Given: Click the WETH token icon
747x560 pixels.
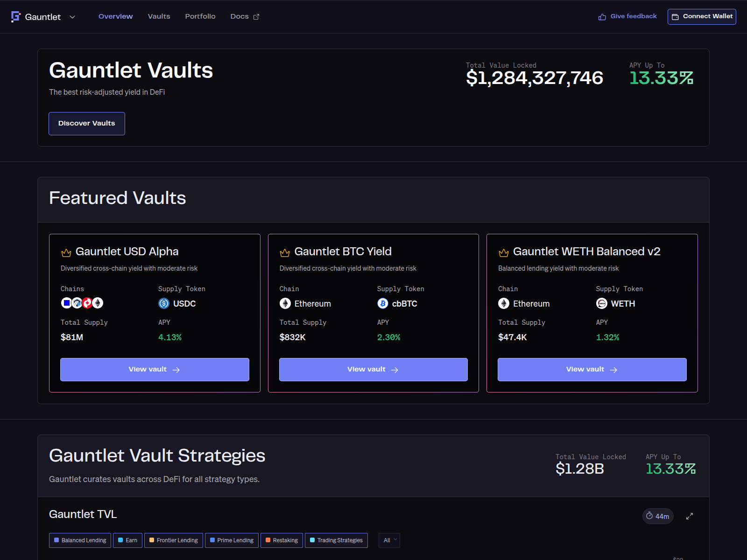Looking at the screenshot, I should [601, 303].
